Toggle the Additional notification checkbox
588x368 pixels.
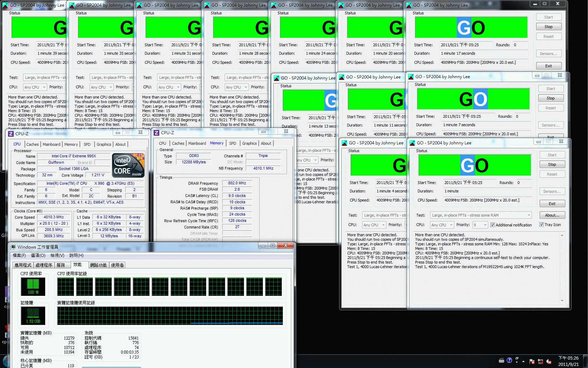492,225
